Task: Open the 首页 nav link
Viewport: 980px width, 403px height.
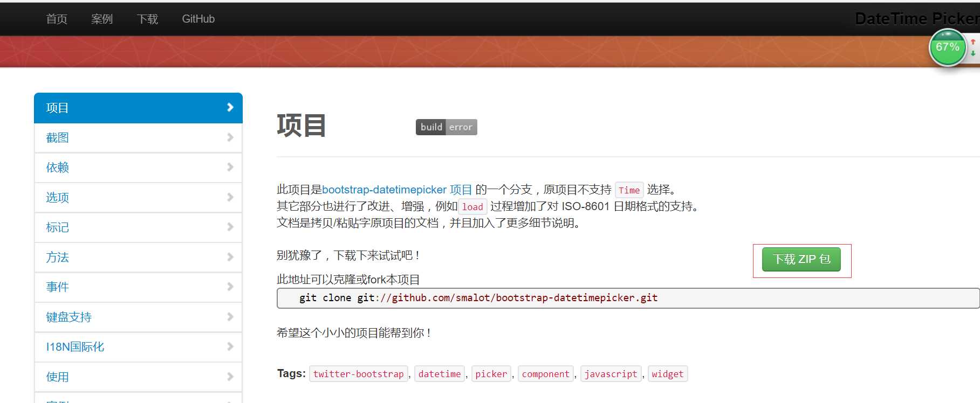Action: [x=57, y=19]
